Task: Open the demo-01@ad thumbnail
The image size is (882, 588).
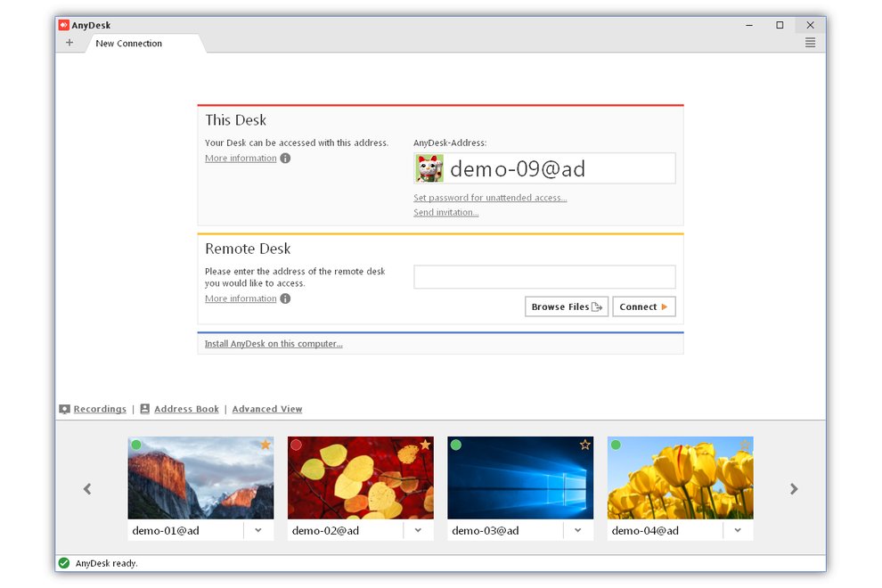Action: point(200,478)
